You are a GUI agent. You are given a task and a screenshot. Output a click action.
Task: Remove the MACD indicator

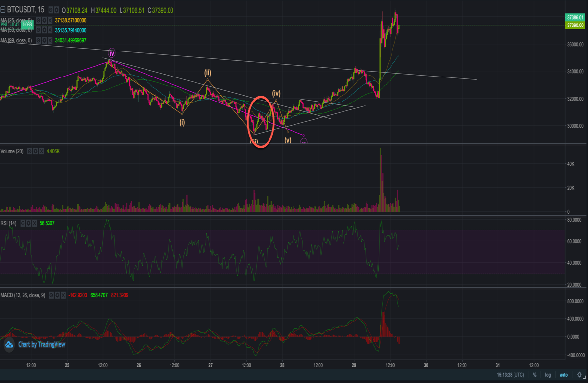point(63,295)
